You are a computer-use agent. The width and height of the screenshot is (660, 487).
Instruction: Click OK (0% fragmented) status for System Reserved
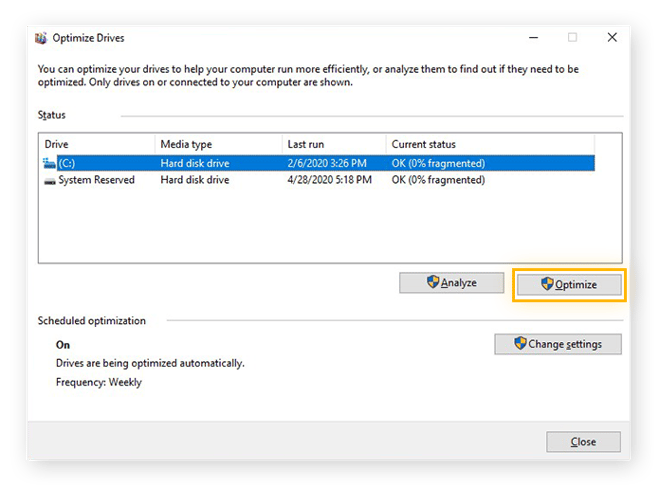(x=438, y=180)
